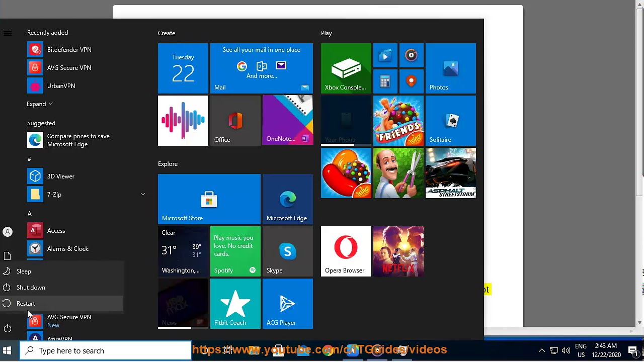Launch Asphalt Street Storm tile
Image resolution: width=644 pixels, height=362 pixels.
coord(451,173)
